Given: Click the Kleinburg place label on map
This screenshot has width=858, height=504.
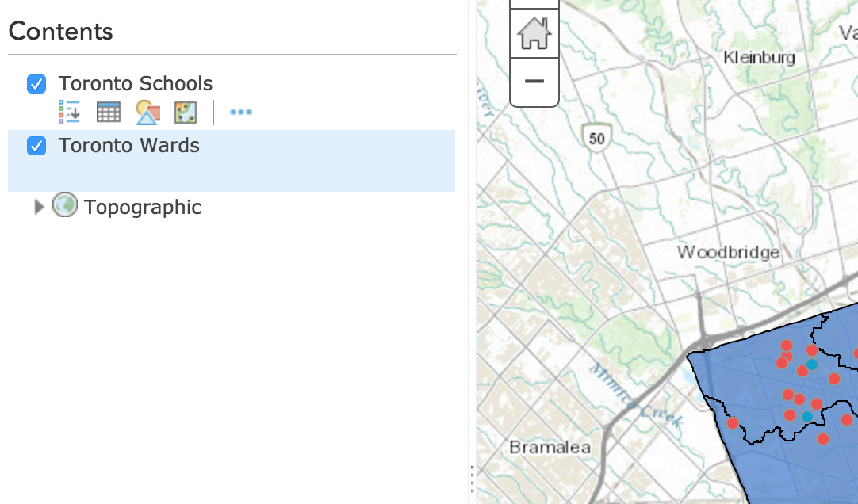Looking at the screenshot, I should click(759, 58).
